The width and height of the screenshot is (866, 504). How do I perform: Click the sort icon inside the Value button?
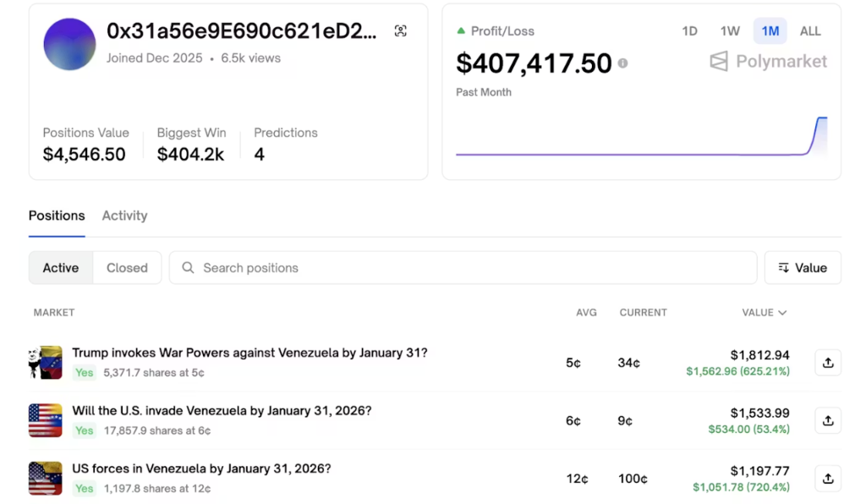(781, 267)
